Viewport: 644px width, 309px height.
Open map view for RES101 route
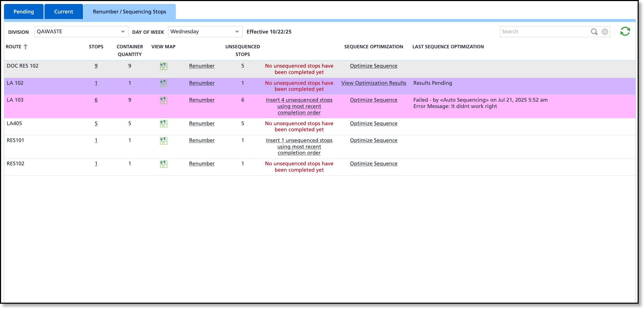164,141
